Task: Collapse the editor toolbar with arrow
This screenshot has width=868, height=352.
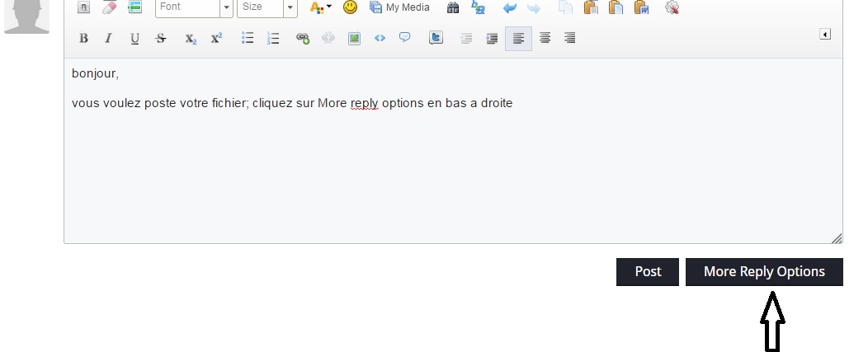Action: 825,35
